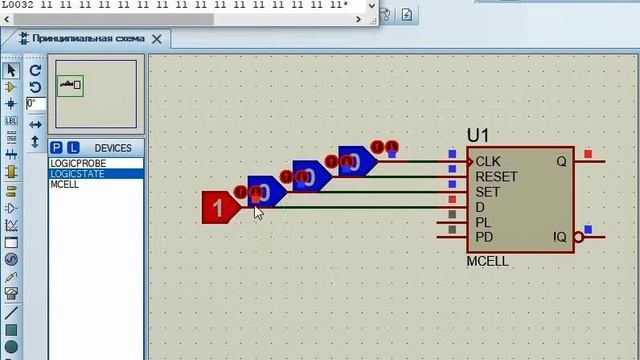
Task: Toggle the logic state wired to RESET
Action: click(313, 176)
